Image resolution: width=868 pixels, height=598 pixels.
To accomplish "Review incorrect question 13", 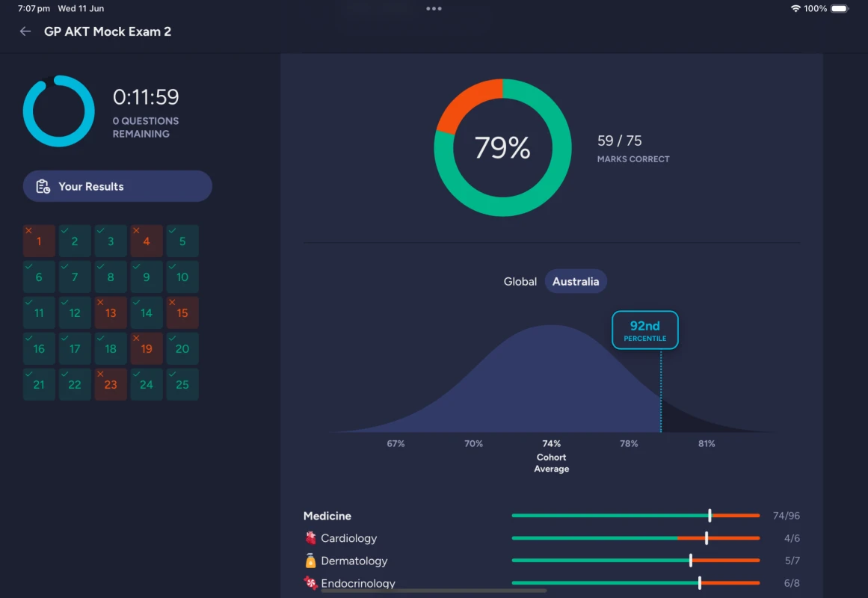I will click(x=111, y=313).
